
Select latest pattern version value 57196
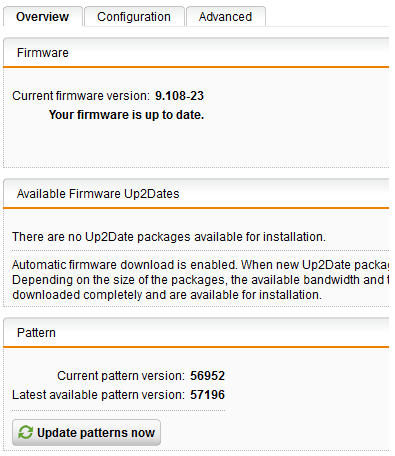point(207,395)
